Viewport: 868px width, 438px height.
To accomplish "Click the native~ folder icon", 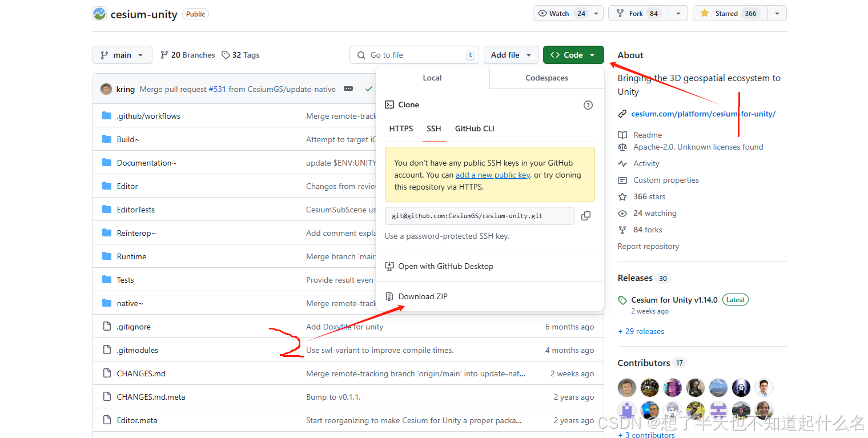I will pyautogui.click(x=107, y=303).
